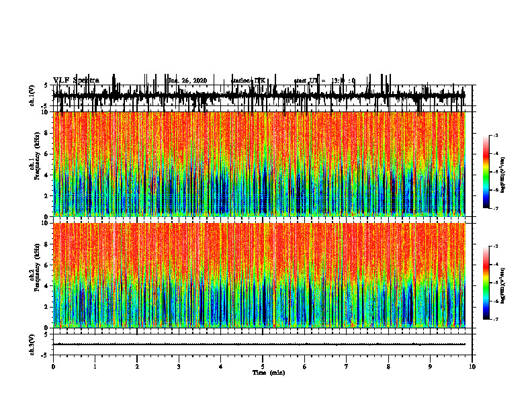Image resolution: width=532 pixels, height=411 pixels.
Task: Click the "-5" label on ch.2 color bar
Action: pyautogui.click(x=496, y=283)
